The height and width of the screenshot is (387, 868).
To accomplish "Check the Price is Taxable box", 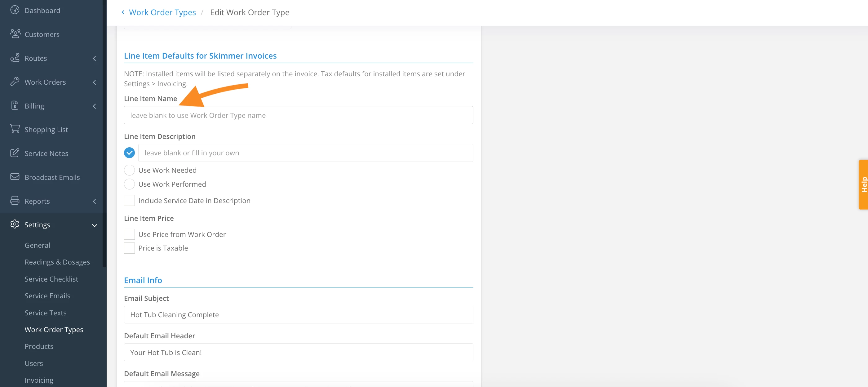I will point(129,248).
